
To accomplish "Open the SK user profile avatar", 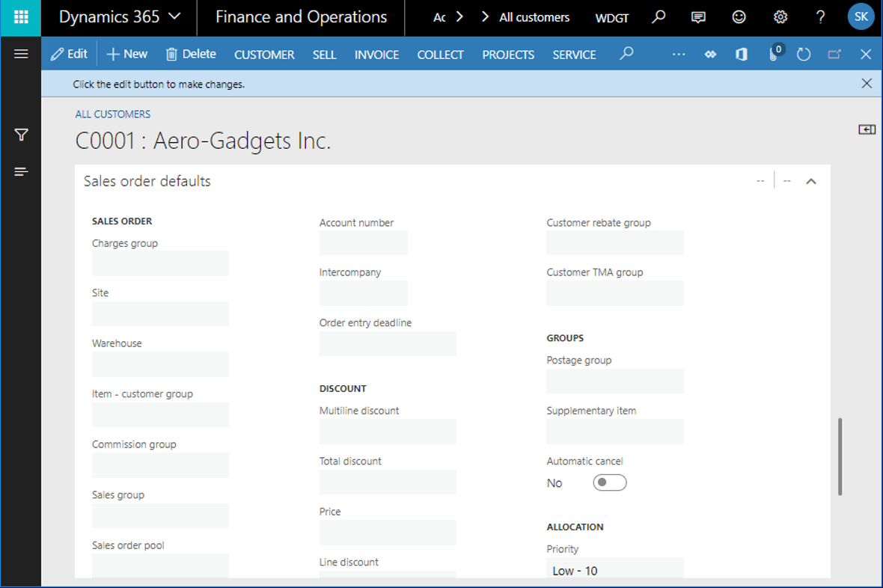I will (x=861, y=17).
